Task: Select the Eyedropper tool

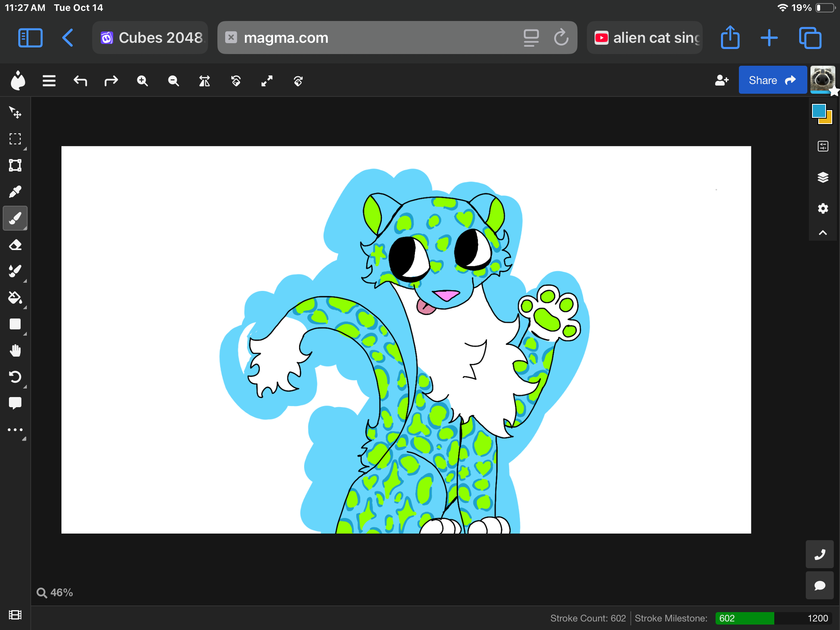Action: pos(15,192)
